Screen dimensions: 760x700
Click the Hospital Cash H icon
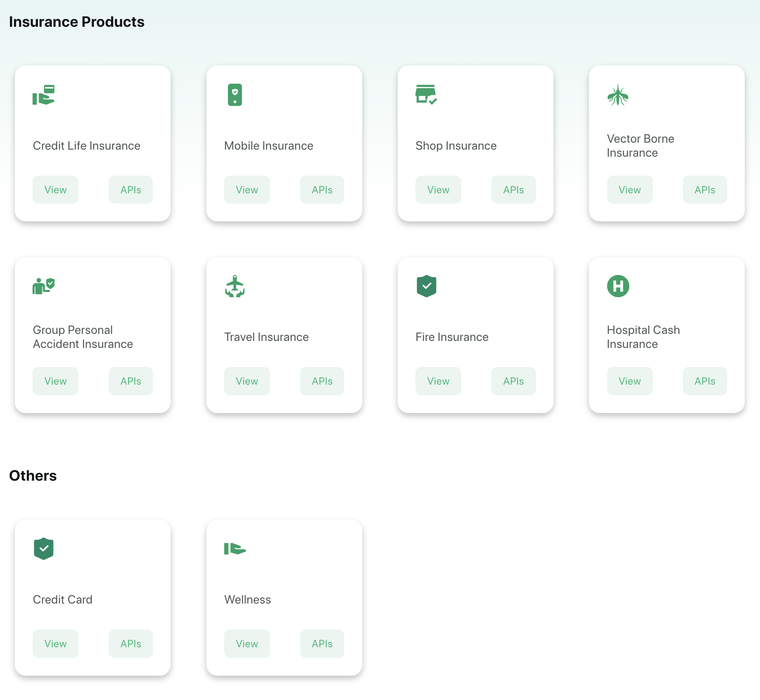pos(618,286)
